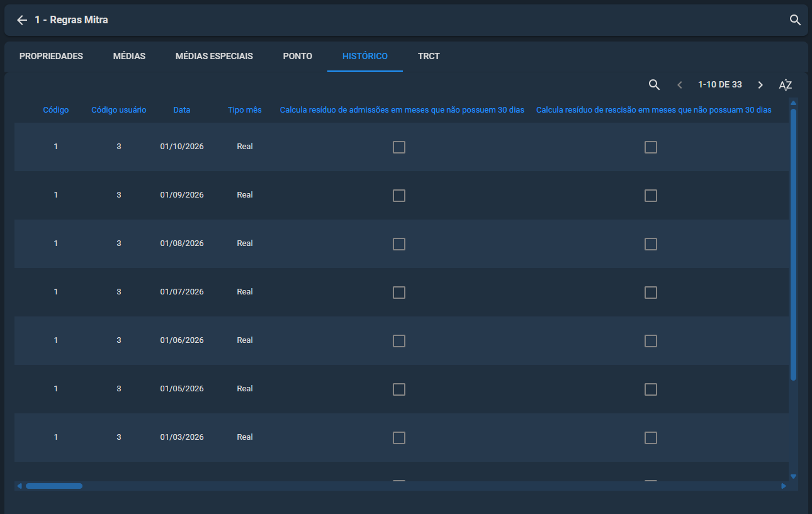Click the Código usuário column header

119,110
